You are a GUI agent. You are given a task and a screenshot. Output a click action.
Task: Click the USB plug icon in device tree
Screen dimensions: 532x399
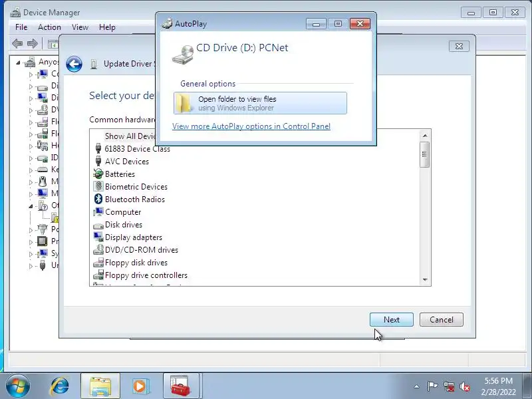(x=43, y=265)
